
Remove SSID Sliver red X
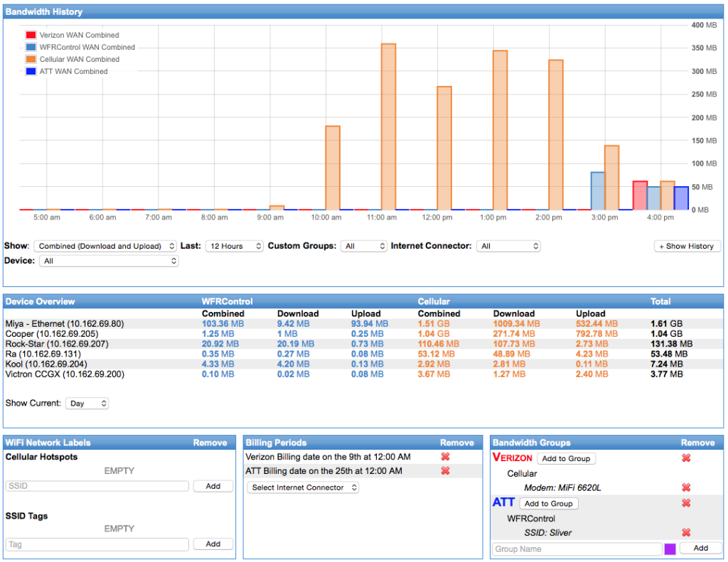686,533
